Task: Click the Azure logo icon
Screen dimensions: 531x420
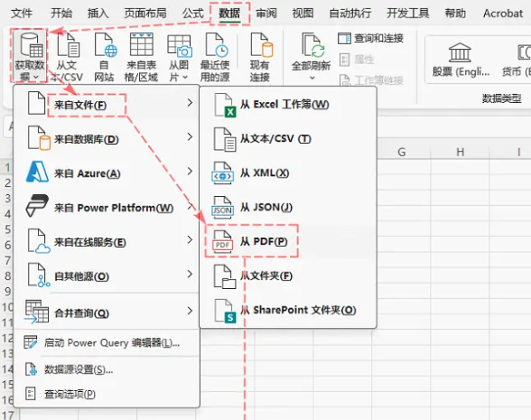Action: pos(37,172)
